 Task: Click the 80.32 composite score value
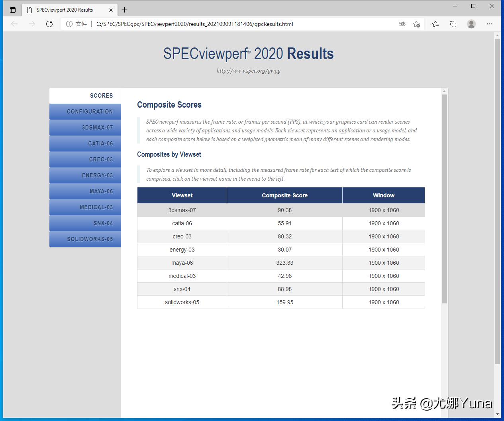[x=284, y=236]
